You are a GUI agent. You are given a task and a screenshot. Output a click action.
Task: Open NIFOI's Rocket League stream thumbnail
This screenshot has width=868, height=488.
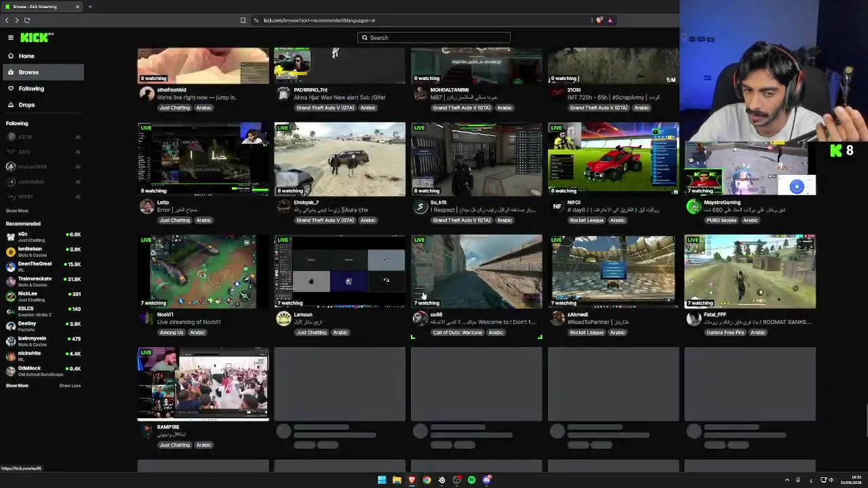(613, 159)
